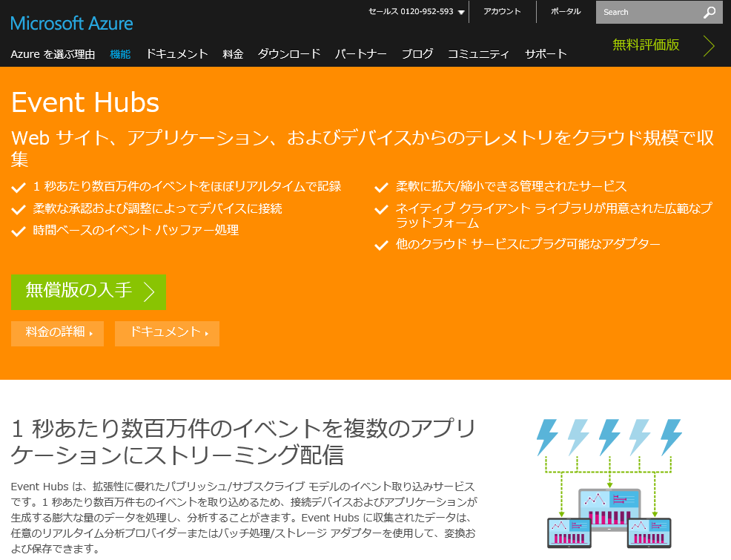
Task: Click the laptop dashboard illustration
Action: tap(609, 510)
